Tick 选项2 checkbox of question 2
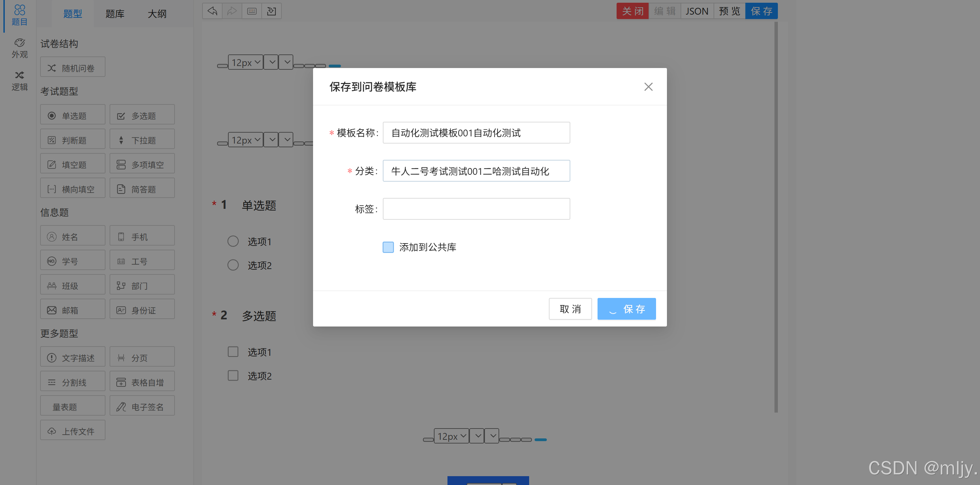The image size is (980, 485). coord(233,375)
